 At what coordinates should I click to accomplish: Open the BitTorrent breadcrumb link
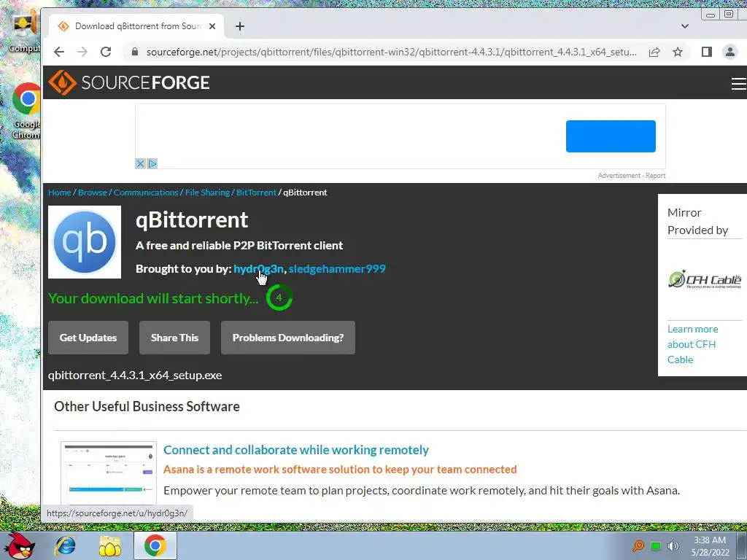(x=256, y=192)
